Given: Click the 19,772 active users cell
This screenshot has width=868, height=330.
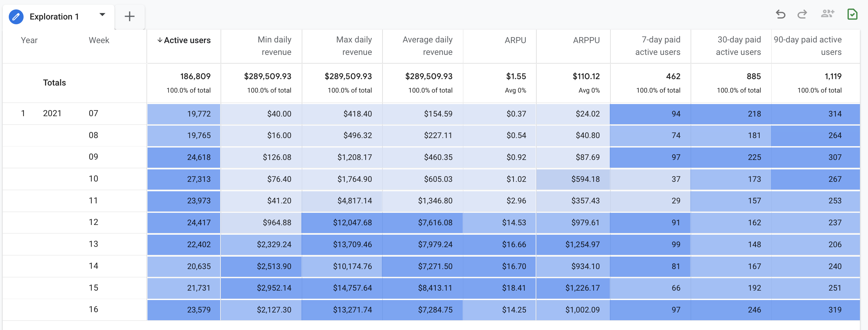Looking at the screenshot, I should point(198,114).
